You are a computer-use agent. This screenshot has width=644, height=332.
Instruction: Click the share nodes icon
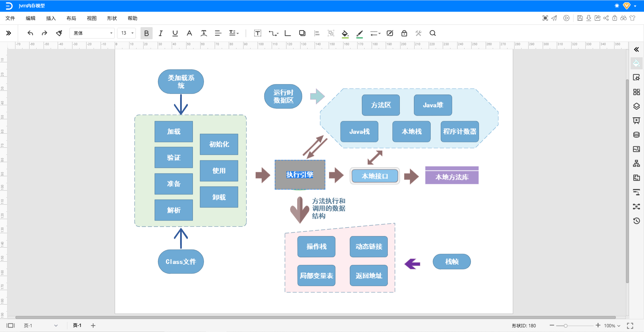(606, 18)
